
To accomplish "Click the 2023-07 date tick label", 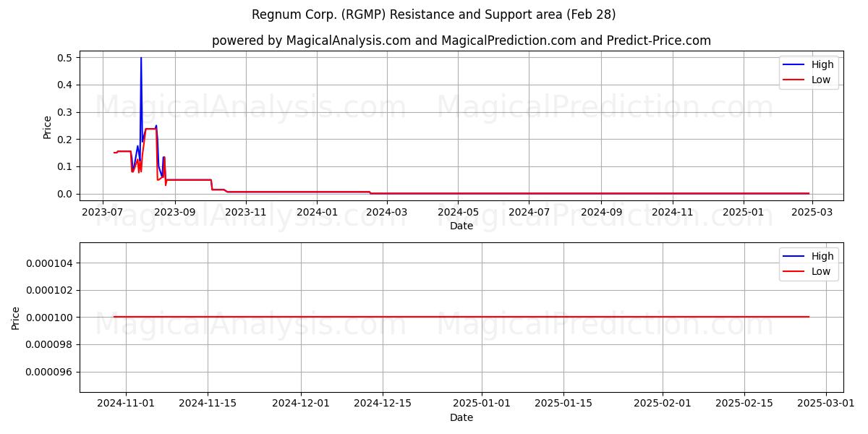I will pyautogui.click(x=103, y=212).
